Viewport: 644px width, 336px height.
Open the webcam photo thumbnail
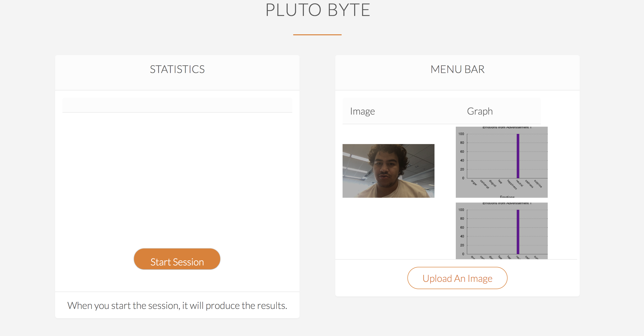point(388,171)
